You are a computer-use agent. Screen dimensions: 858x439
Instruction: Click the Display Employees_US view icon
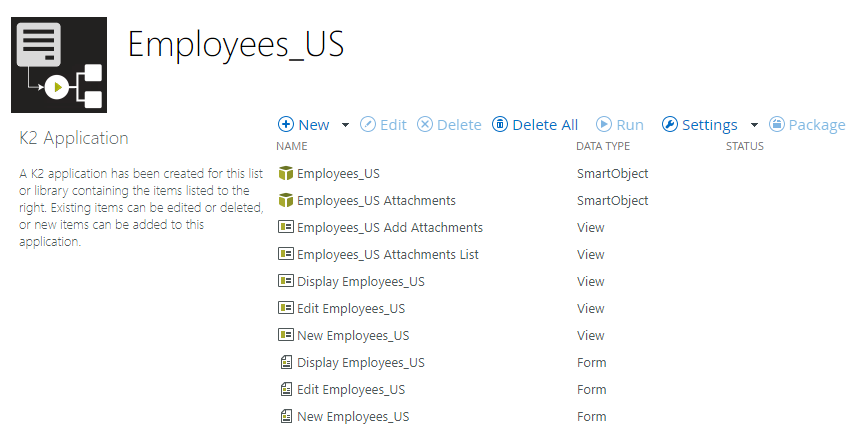[x=285, y=282]
